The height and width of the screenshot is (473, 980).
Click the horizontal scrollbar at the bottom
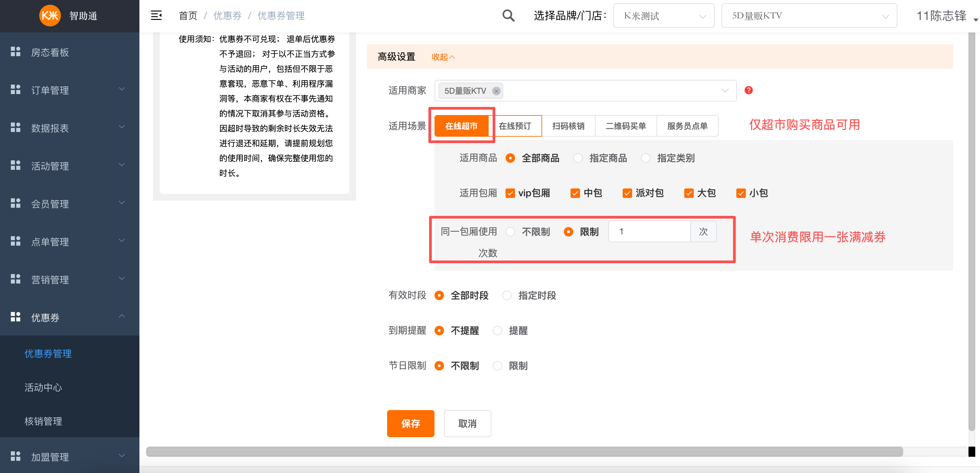tap(524, 452)
